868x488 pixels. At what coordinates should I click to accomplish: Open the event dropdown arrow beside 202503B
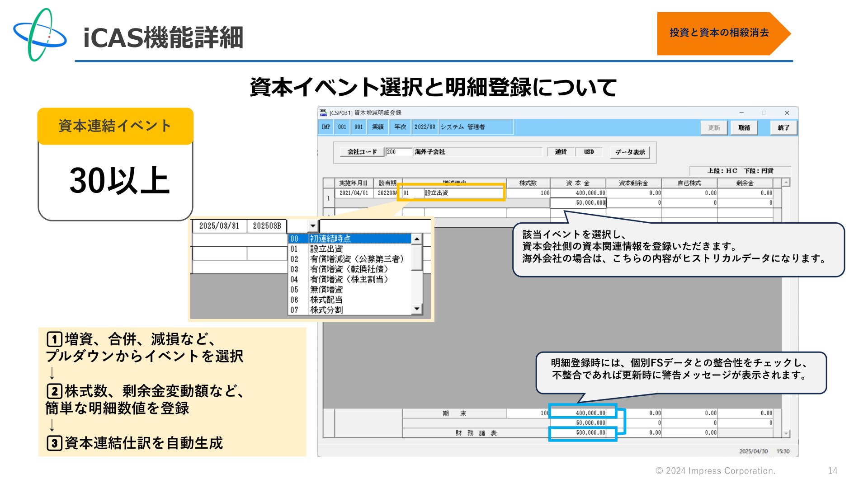[313, 226]
